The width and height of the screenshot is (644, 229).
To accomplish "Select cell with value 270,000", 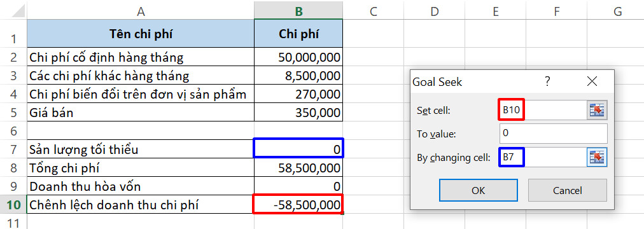I will click(298, 94).
